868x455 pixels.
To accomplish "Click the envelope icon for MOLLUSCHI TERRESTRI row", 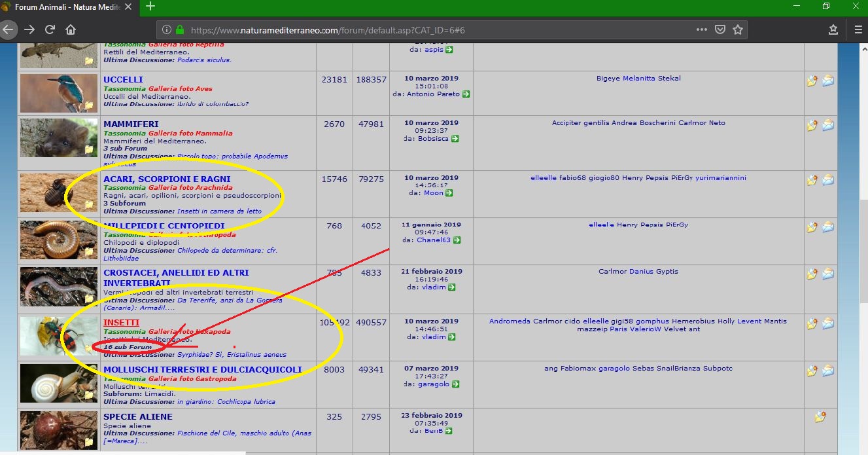I will 828,371.
